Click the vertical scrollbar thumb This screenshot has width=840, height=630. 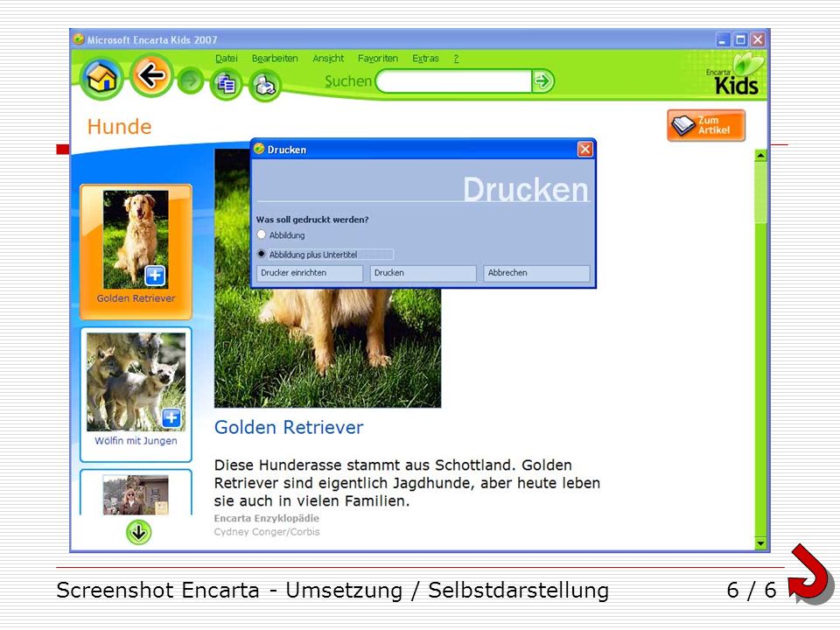coord(760,192)
